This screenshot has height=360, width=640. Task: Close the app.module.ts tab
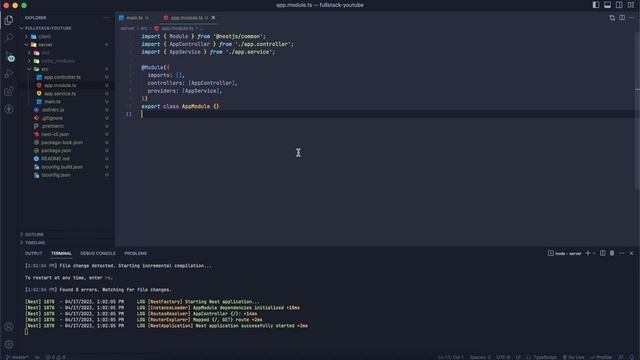click(213, 18)
